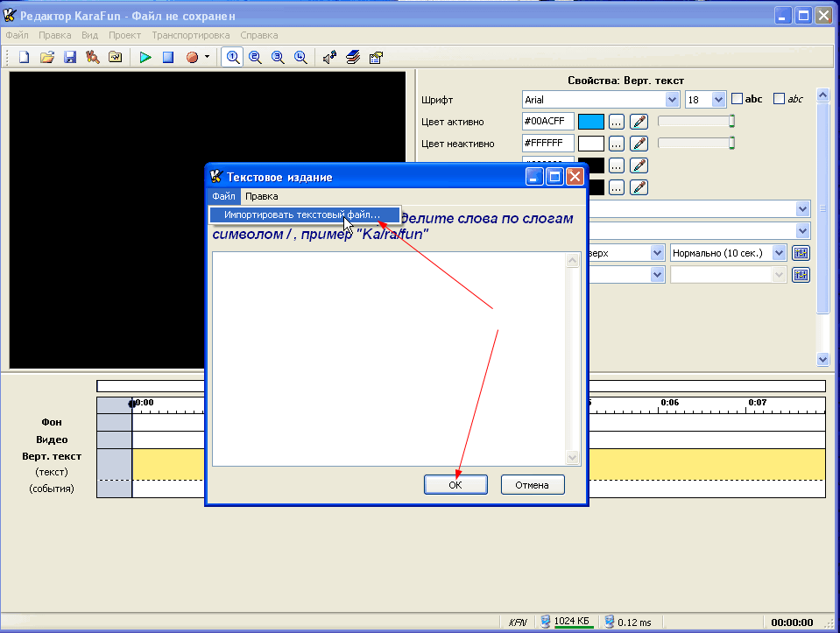This screenshot has height=633, width=840.
Task: Open the Проект menu
Action: [125, 35]
